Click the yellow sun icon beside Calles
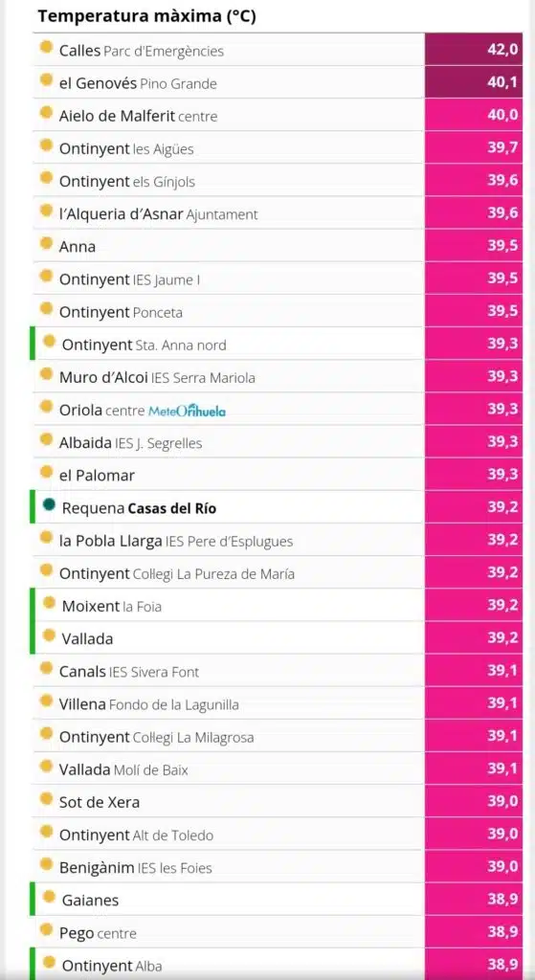This screenshot has height=980, width=535. pos(46,48)
